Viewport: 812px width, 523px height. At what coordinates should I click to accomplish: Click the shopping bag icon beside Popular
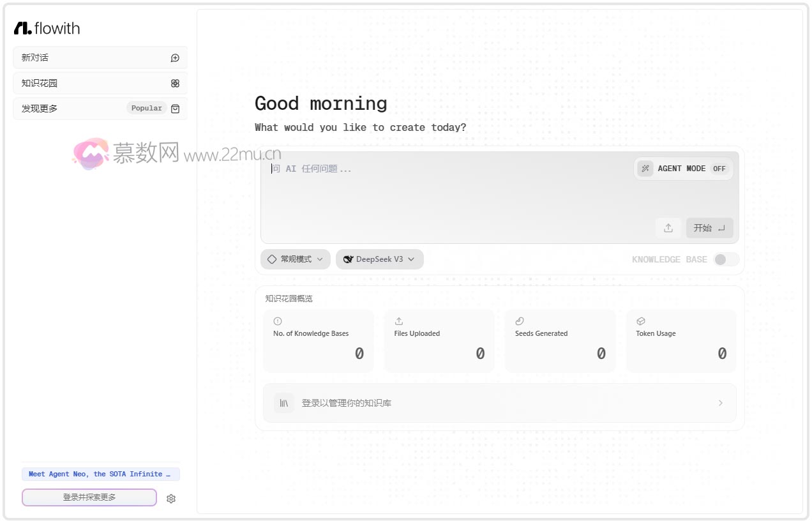[x=176, y=109]
